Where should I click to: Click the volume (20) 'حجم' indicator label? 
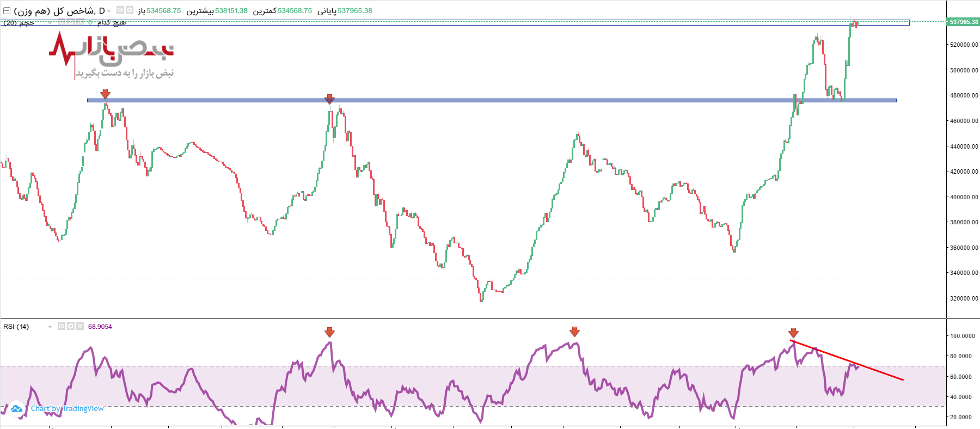19,23
